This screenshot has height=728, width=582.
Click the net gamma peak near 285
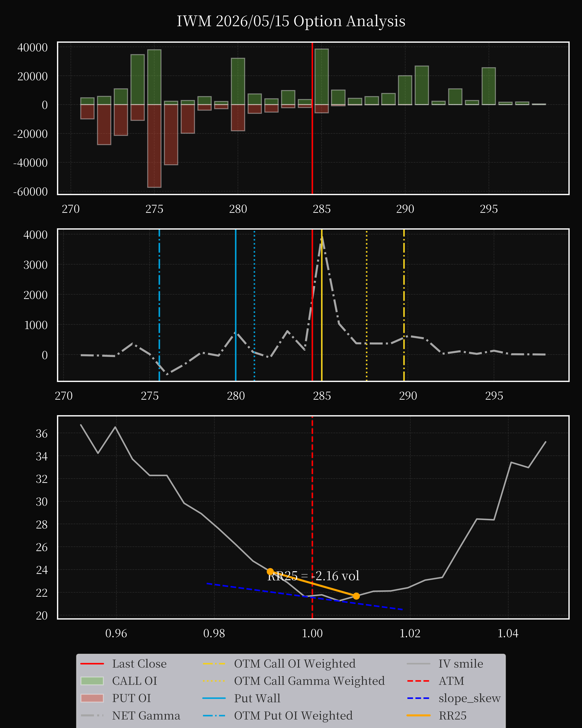(x=322, y=237)
